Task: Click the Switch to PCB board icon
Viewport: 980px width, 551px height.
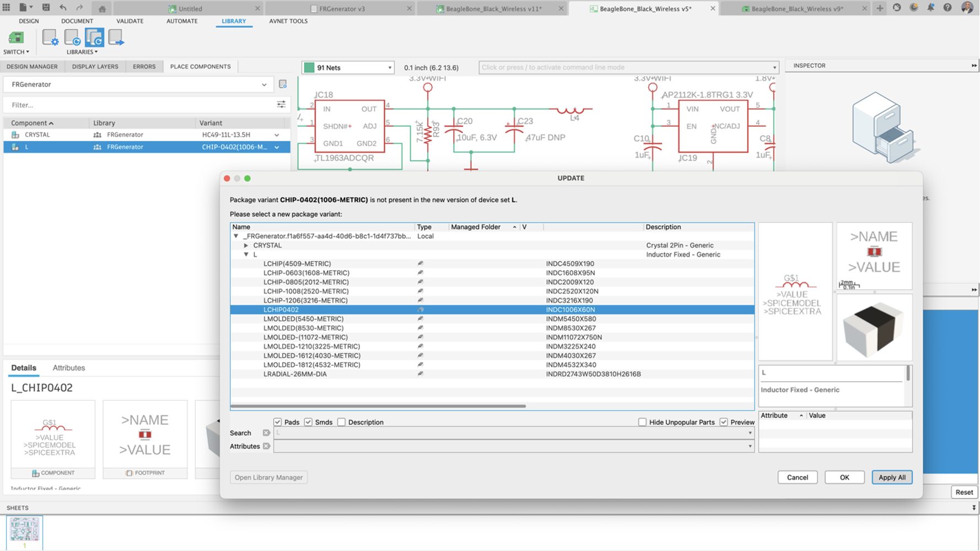Action: (x=16, y=38)
